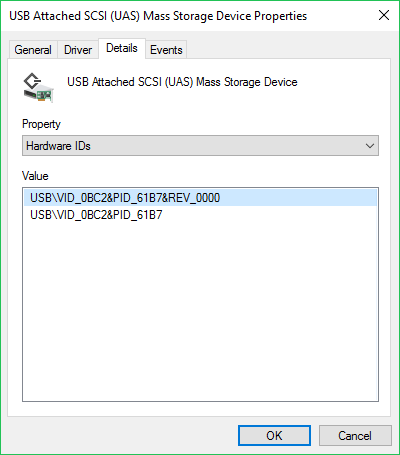Switch to the Driver tab
This screenshot has width=400, height=455.
78,50
